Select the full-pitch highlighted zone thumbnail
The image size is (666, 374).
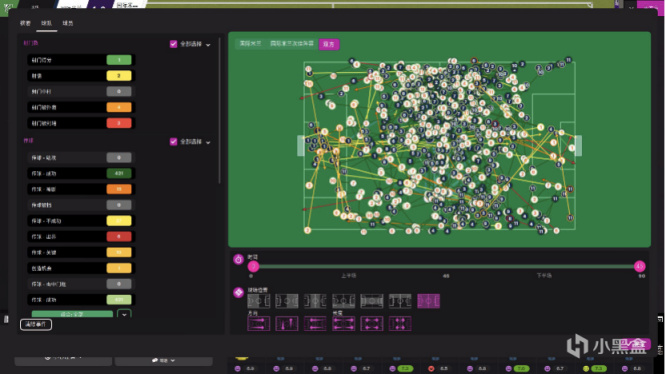(428, 301)
